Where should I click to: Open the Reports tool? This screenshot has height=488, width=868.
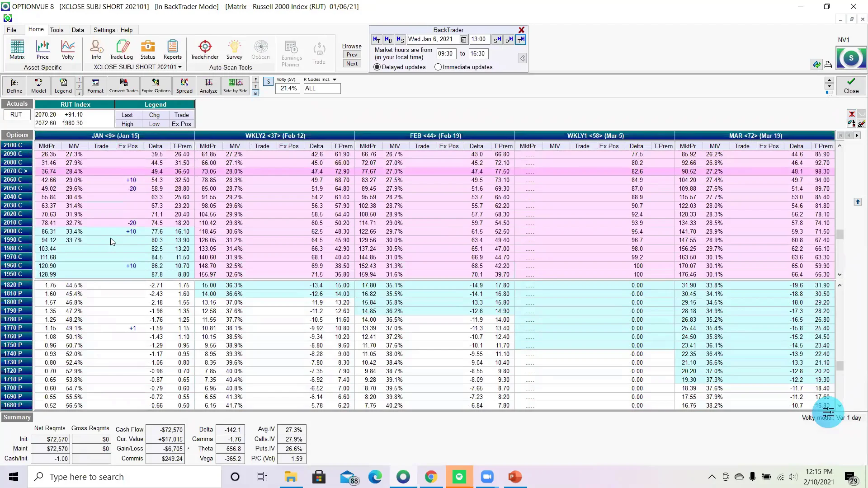click(x=173, y=50)
